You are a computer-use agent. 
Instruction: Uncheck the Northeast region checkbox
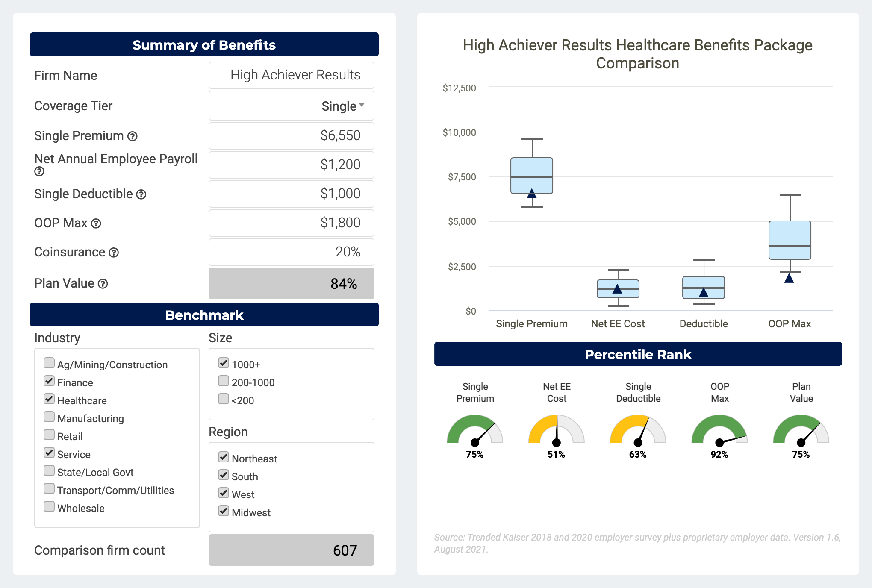click(x=224, y=457)
